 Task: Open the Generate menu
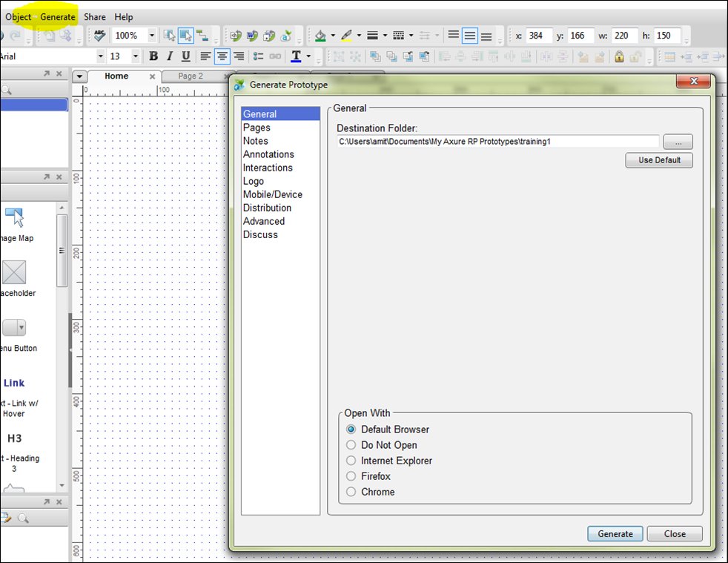click(x=58, y=16)
